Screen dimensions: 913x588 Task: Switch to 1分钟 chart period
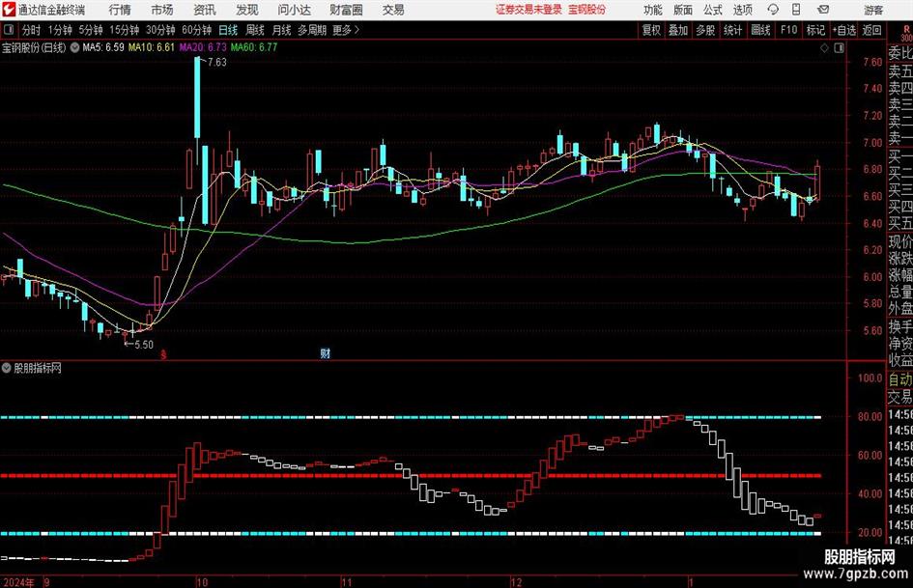(59, 30)
